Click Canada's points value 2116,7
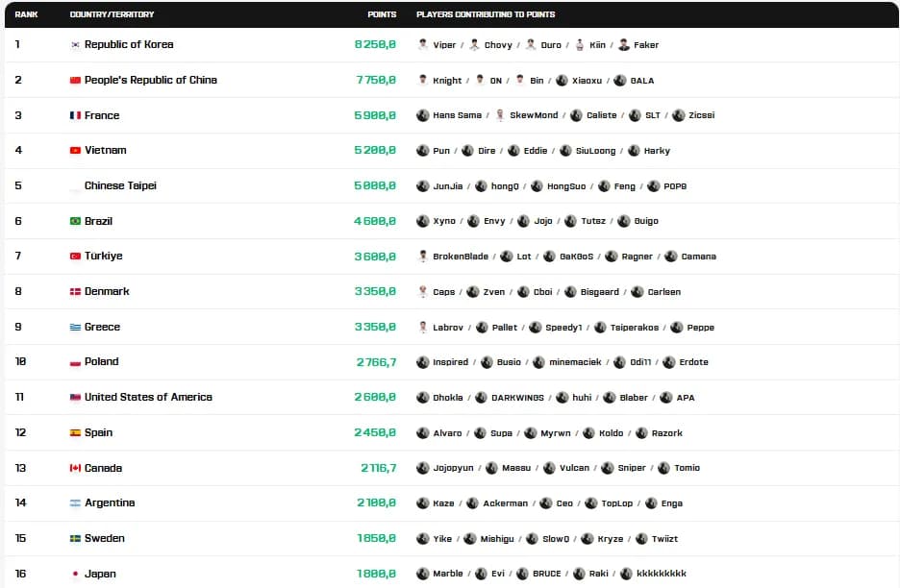 [x=379, y=468]
